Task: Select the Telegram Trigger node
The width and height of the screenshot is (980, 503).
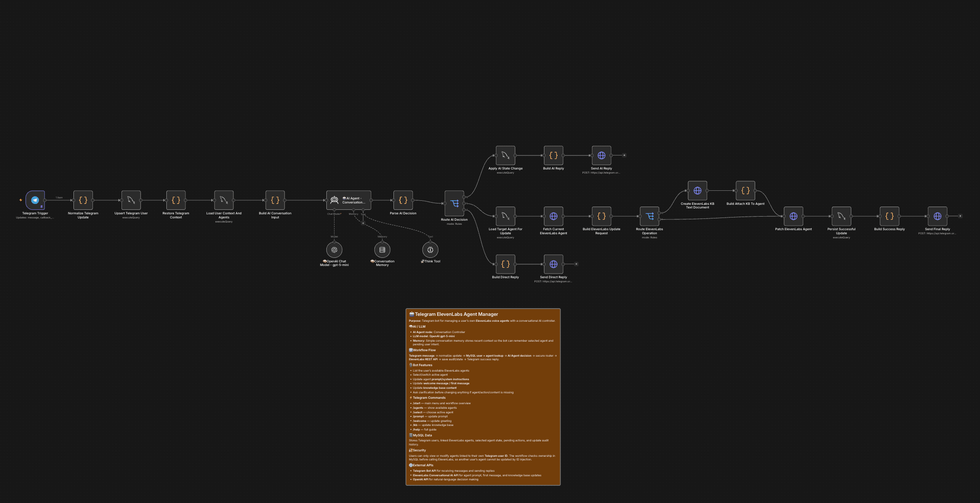Action: (35, 200)
